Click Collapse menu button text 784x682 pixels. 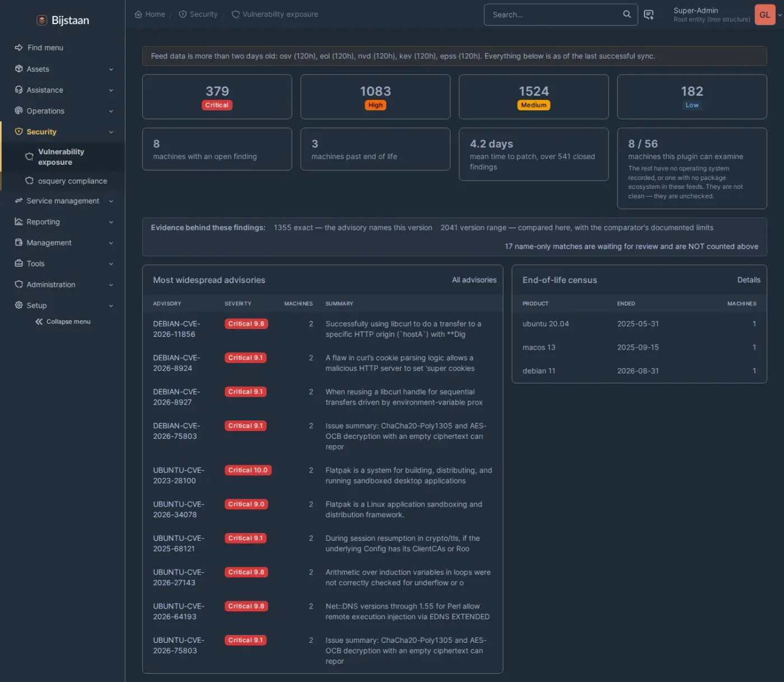pyautogui.click(x=68, y=322)
